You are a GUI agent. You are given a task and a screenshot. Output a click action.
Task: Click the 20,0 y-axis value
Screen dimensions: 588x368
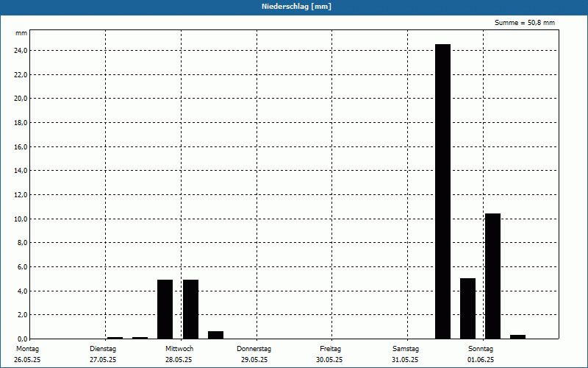click(x=21, y=99)
